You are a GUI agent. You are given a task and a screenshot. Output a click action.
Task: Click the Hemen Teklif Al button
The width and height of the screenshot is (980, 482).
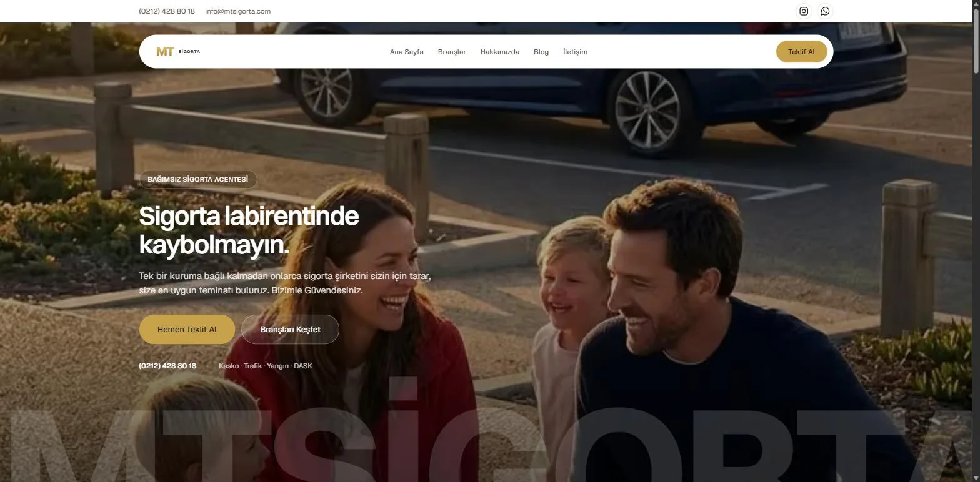pos(187,329)
